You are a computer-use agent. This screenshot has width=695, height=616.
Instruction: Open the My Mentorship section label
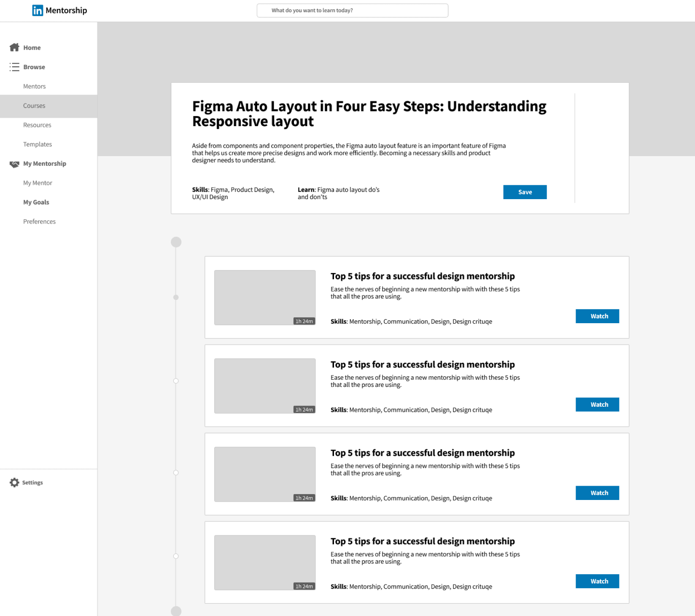point(45,164)
